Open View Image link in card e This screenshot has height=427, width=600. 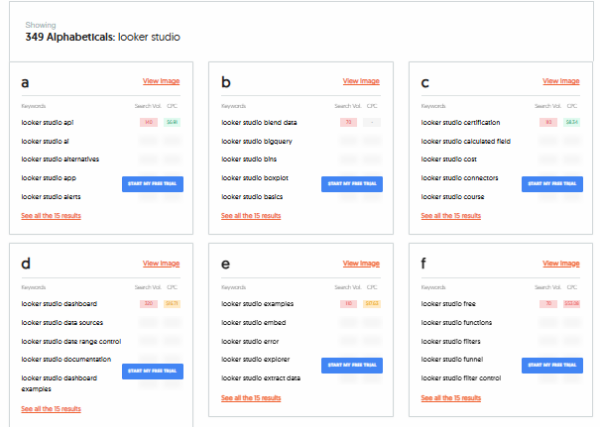361,263
